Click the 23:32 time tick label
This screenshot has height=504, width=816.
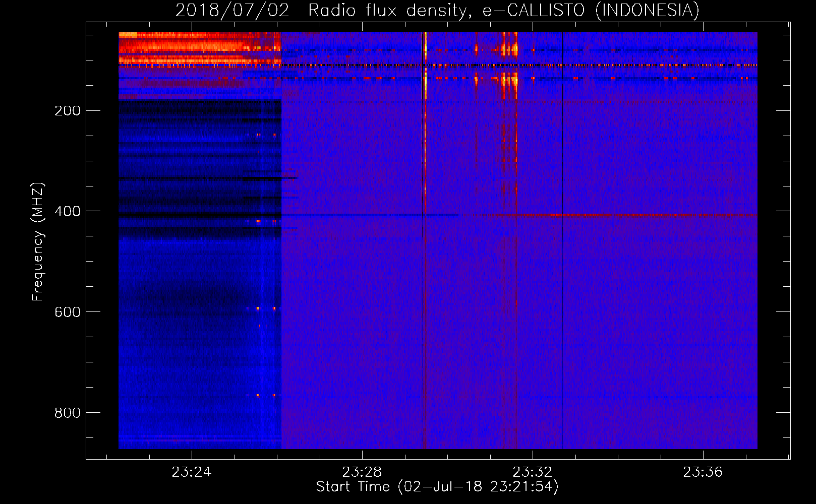532,472
